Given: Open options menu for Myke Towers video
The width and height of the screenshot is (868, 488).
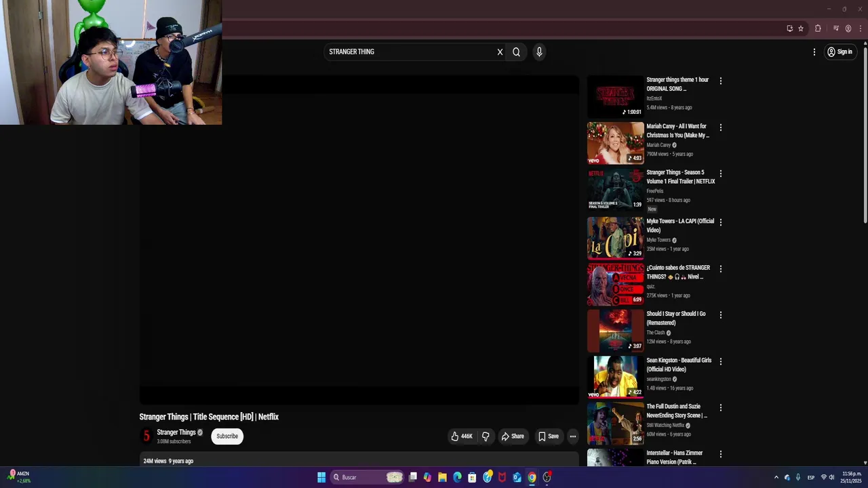Looking at the screenshot, I should tap(720, 222).
